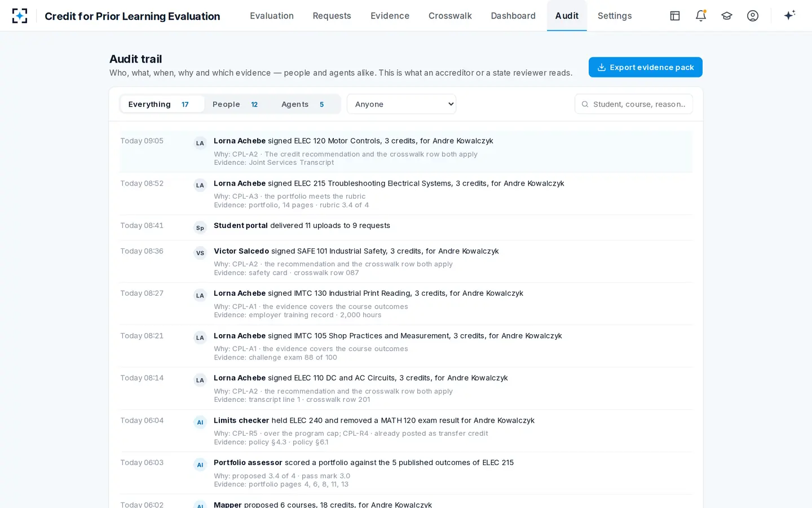The height and width of the screenshot is (508, 812).
Task: Expand the Anyone dropdown
Action: click(x=401, y=104)
